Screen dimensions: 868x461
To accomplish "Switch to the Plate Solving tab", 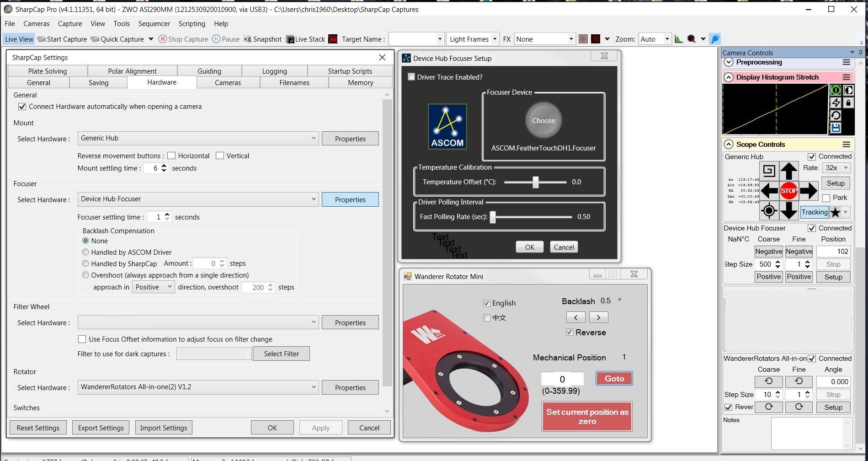I will pyautogui.click(x=48, y=71).
